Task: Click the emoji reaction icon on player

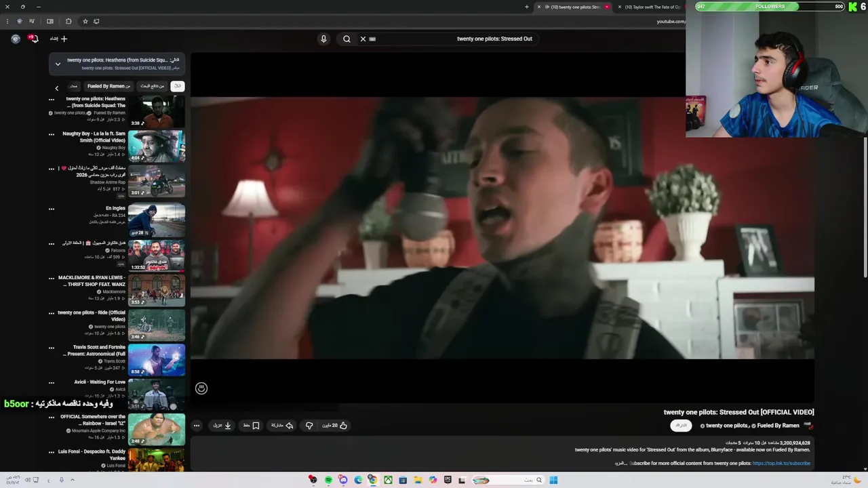Action: coord(201,388)
